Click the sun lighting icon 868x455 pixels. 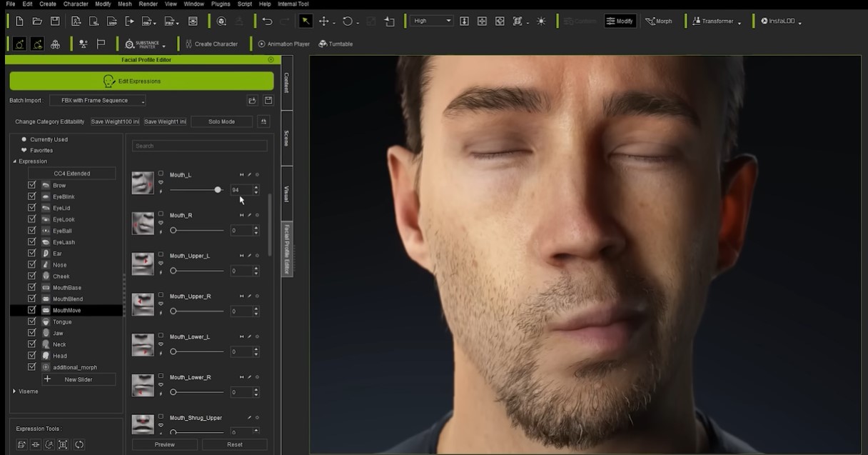pyautogui.click(x=541, y=21)
